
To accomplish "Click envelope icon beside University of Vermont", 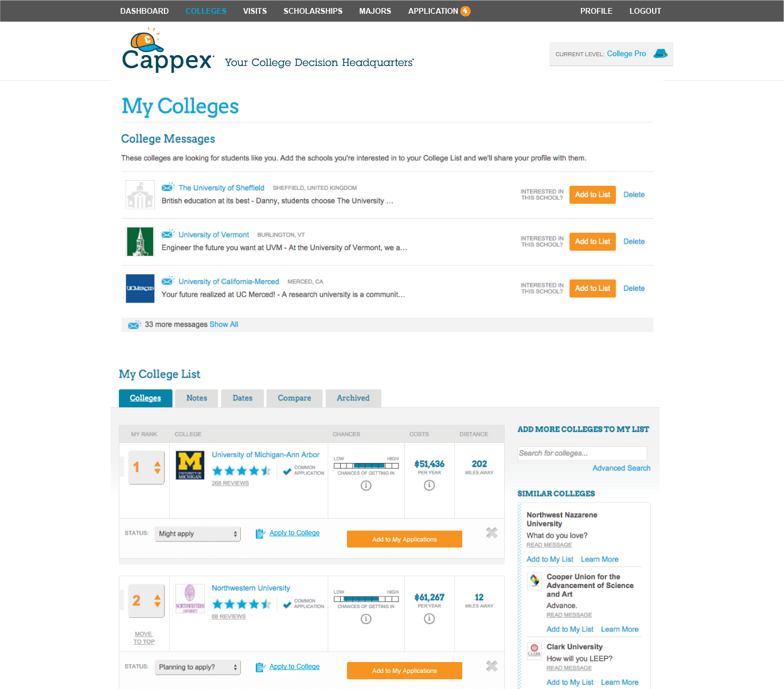I will click(167, 234).
